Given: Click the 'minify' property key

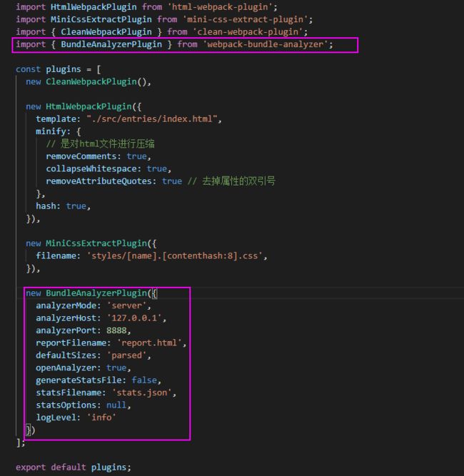Looking at the screenshot, I should (51, 131).
